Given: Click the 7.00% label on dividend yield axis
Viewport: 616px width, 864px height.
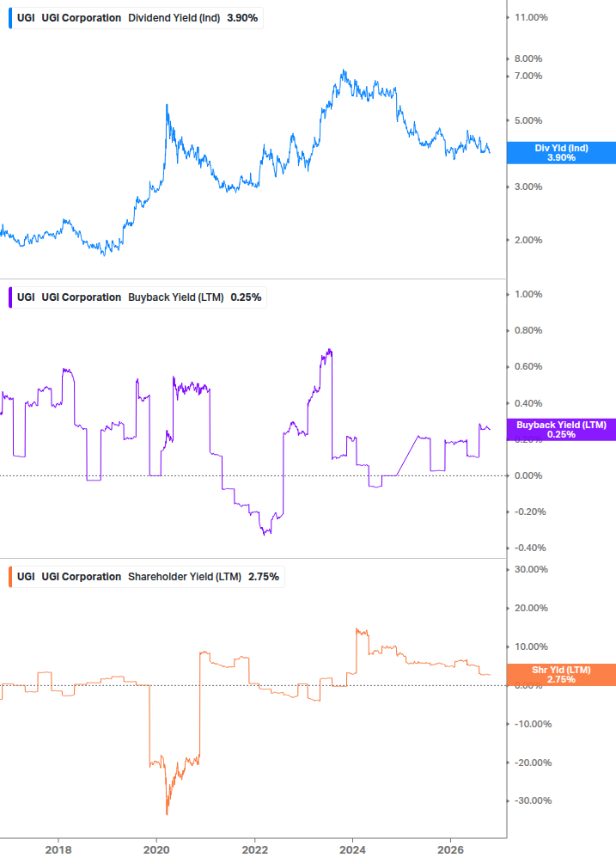Looking at the screenshot, I should [528, 76].
